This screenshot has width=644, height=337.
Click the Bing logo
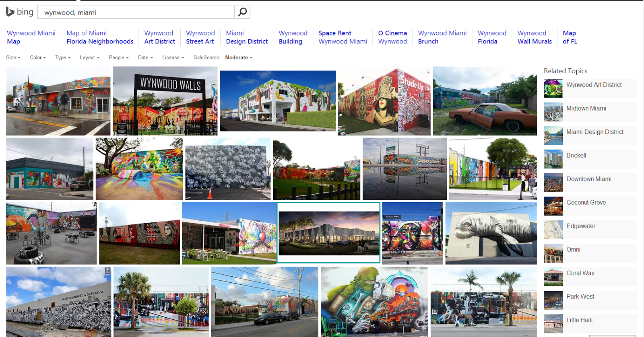pyautogui.click(x=20, y=12)
